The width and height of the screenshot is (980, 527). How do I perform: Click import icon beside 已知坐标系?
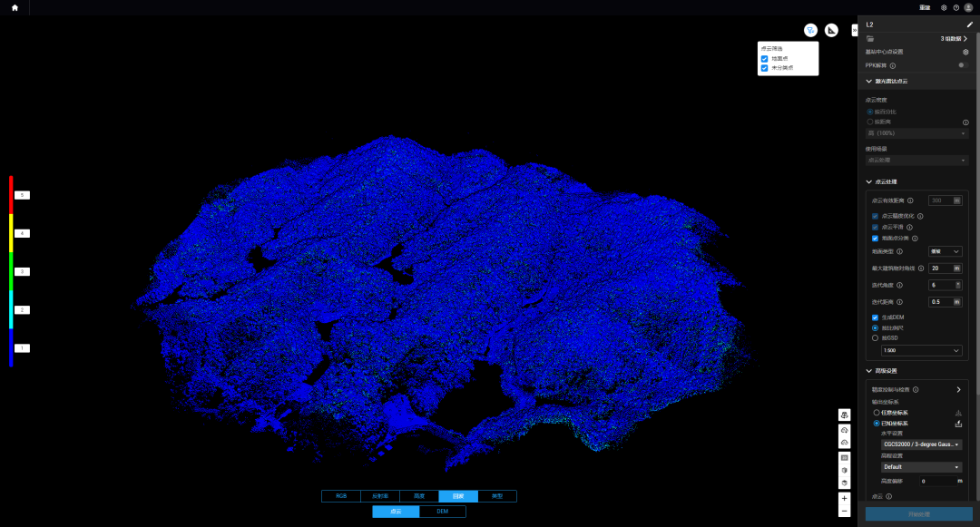tap(958, 424)
